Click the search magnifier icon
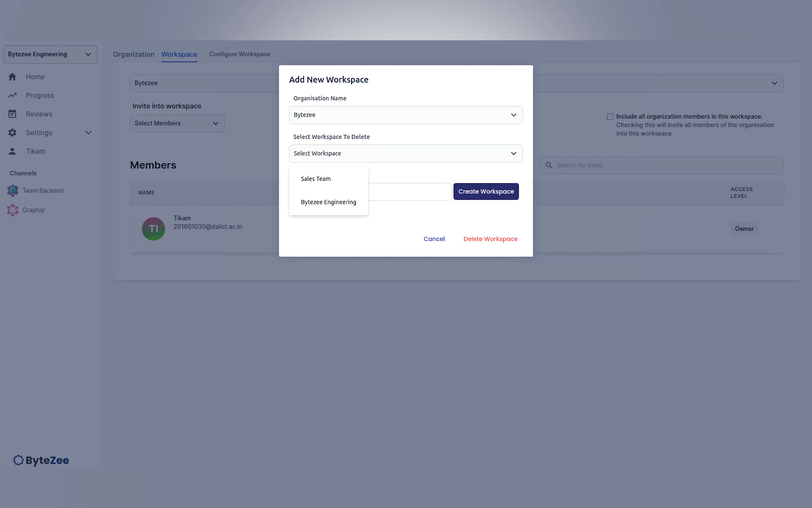Image resolution: width=812 pixels, height=508 pixels. [x=549, y=165]
